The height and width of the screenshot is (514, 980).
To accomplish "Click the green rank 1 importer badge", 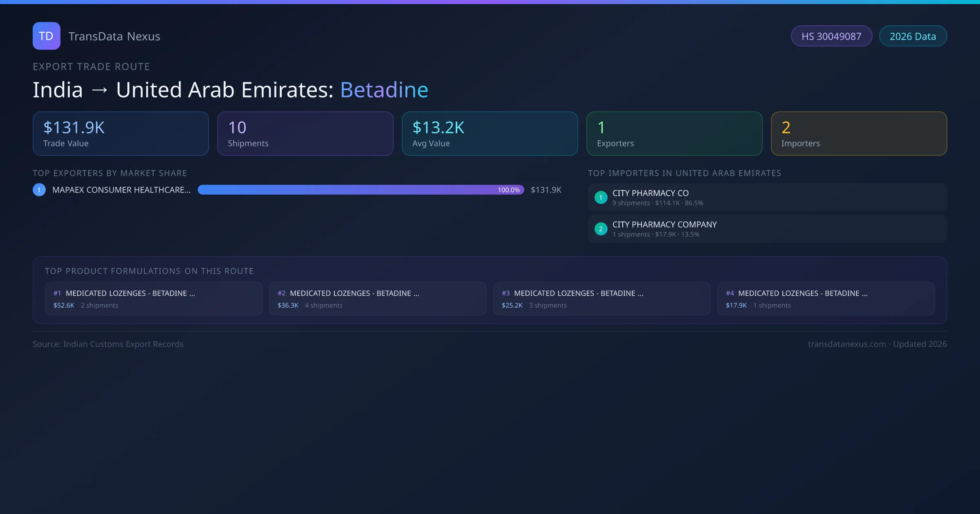I will click(x=601, y=197).
